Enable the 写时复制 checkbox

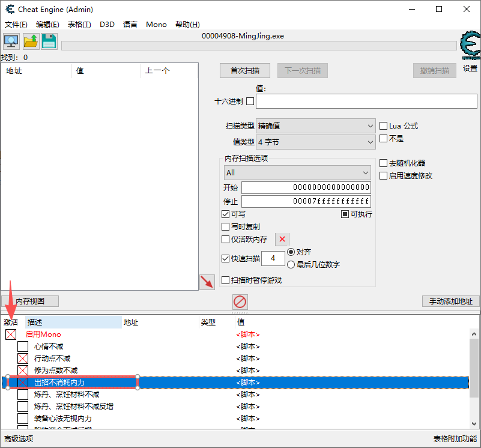click(x=225, y=227)
